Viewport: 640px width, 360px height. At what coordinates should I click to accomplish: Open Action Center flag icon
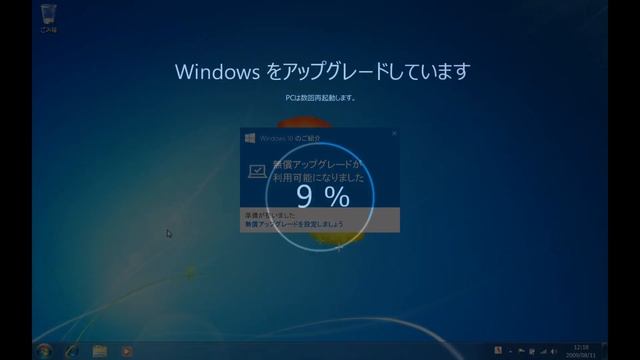click(x=521, y=351)
